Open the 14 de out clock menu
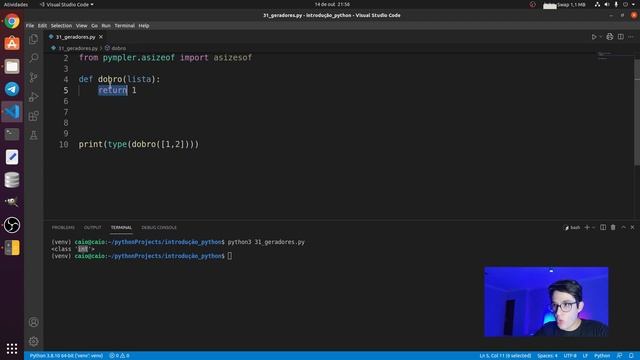 pyautogui.click(x=332, y=4)
